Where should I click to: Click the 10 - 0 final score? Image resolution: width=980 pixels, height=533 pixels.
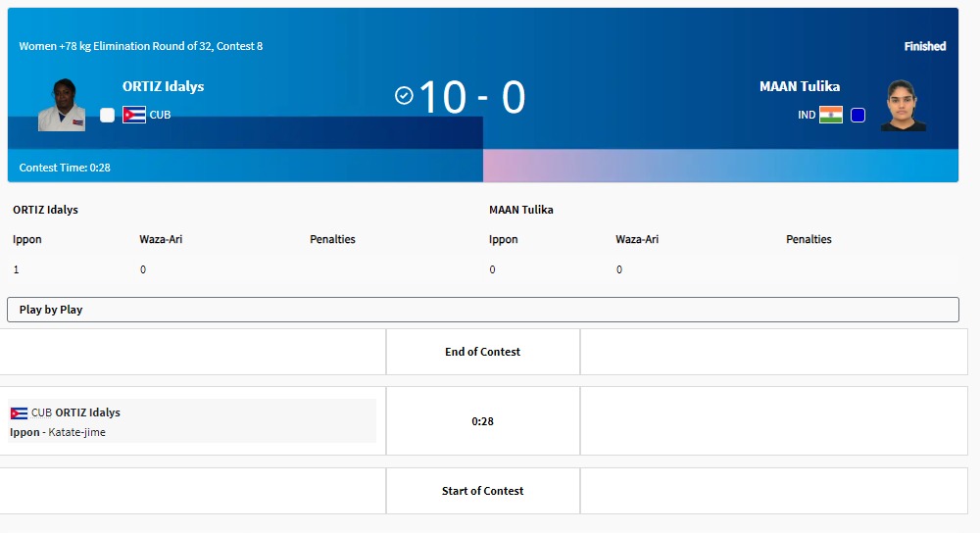(471, 97)
